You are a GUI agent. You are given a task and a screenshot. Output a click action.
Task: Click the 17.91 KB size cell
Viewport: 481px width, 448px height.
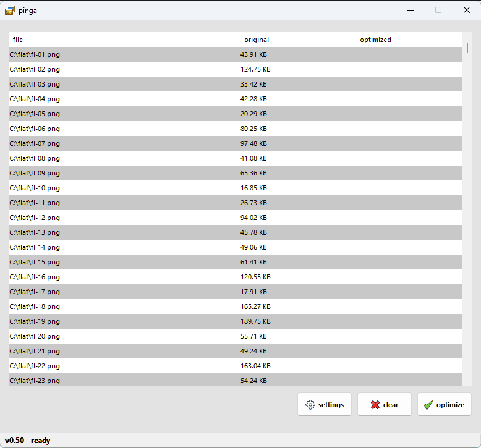pyautogui.click(x=253, y=292)
